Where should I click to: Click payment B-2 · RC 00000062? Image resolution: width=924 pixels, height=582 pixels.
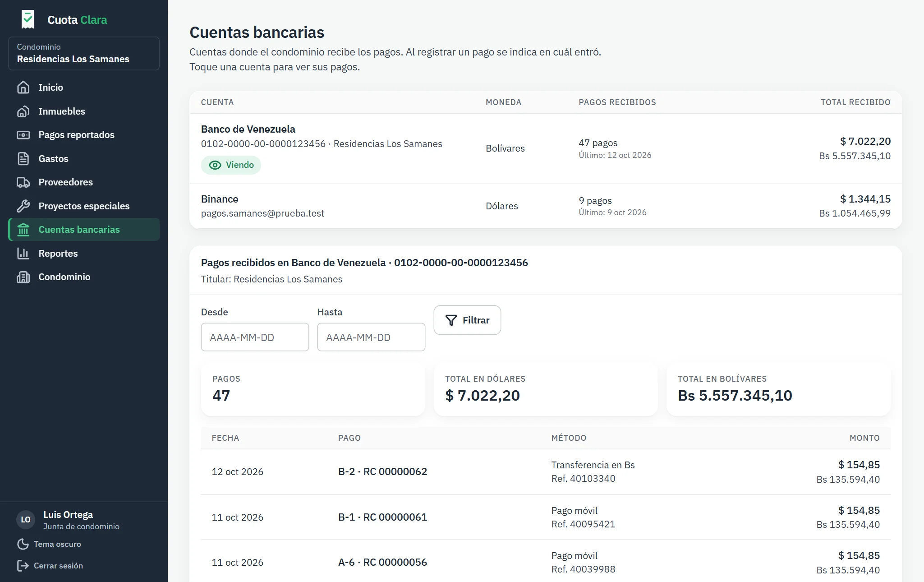coord(382,472)
